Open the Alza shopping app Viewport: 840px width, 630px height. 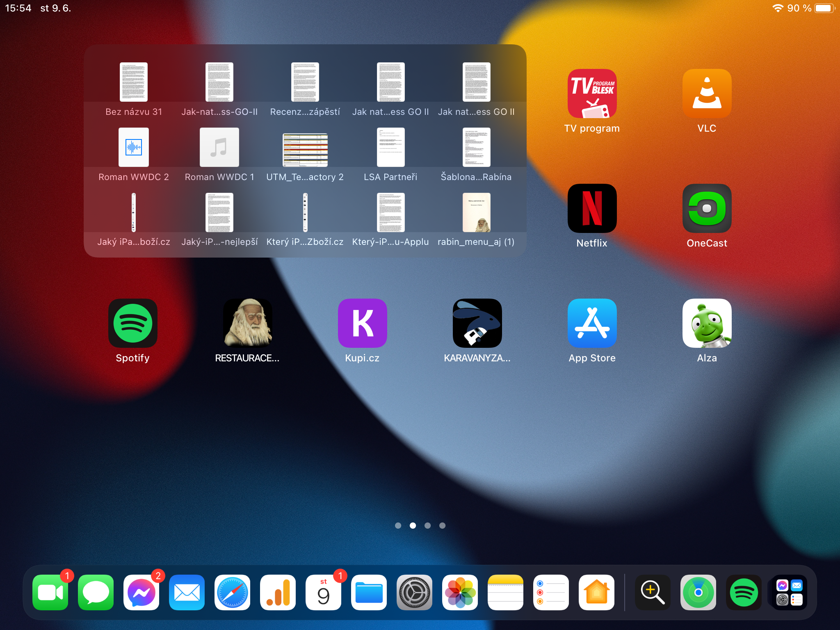click(x=707, y=323)
